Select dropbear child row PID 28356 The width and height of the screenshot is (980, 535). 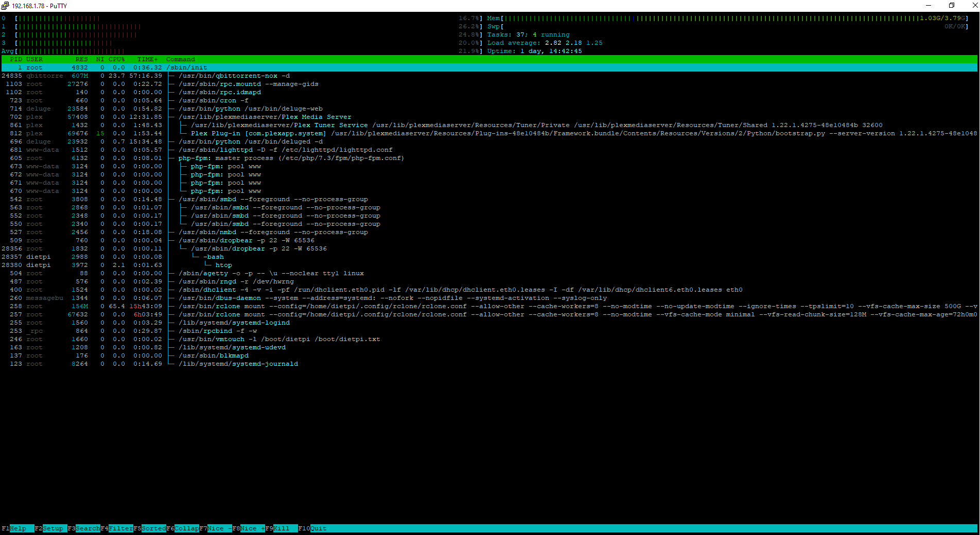pyautogui.click(x=489, y=248)
